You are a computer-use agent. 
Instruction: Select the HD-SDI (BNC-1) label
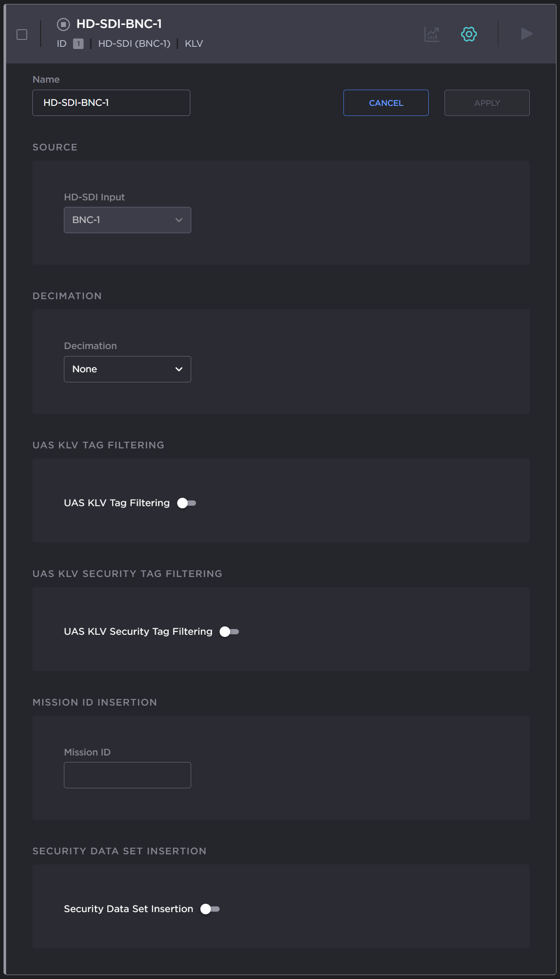click(134, 43)
